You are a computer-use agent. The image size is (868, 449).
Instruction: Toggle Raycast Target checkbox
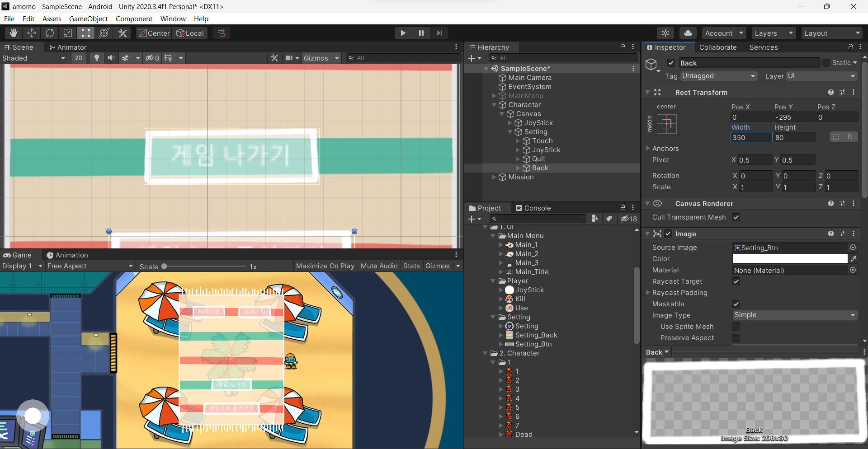pyautogui.click(x=736, y=281)
